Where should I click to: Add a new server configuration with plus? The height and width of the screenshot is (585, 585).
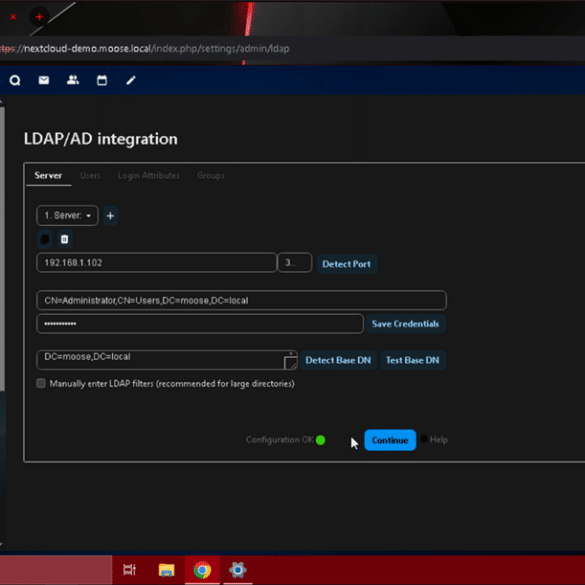tap(110, 216)
